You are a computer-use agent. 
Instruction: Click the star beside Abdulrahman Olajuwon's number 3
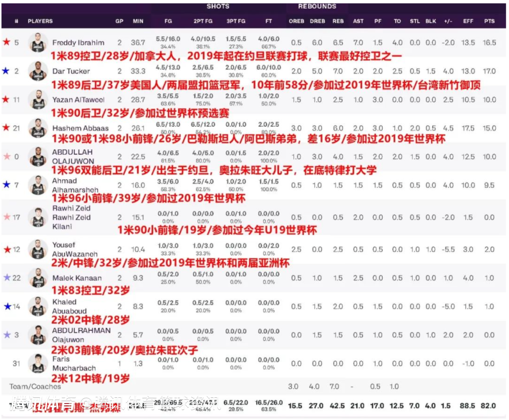click(7, 335)
